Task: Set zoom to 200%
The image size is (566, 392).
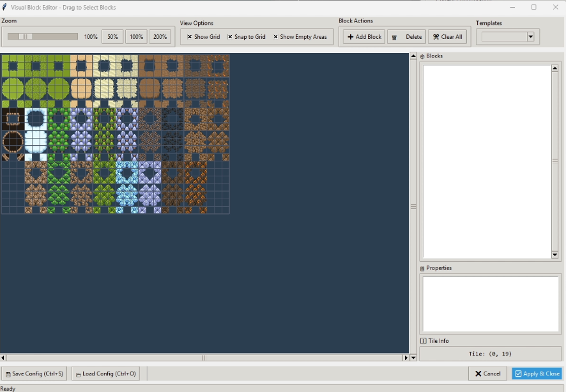Action: (160, 37)
